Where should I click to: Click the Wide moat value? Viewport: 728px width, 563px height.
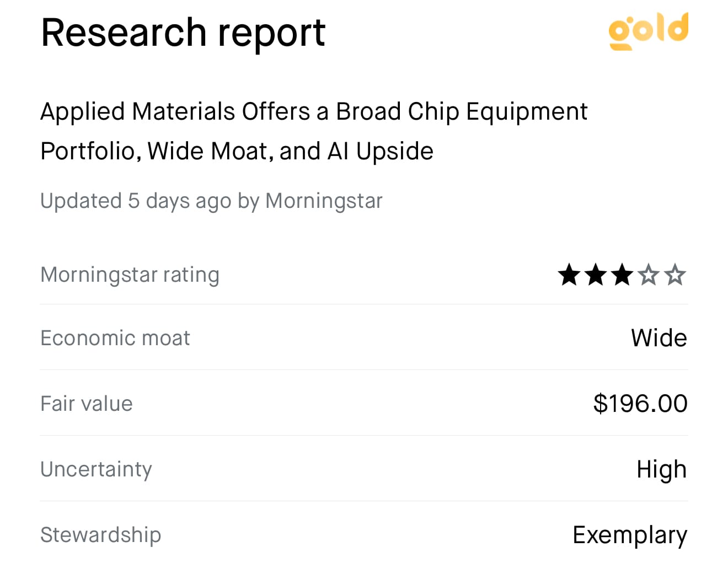(659, 338)
